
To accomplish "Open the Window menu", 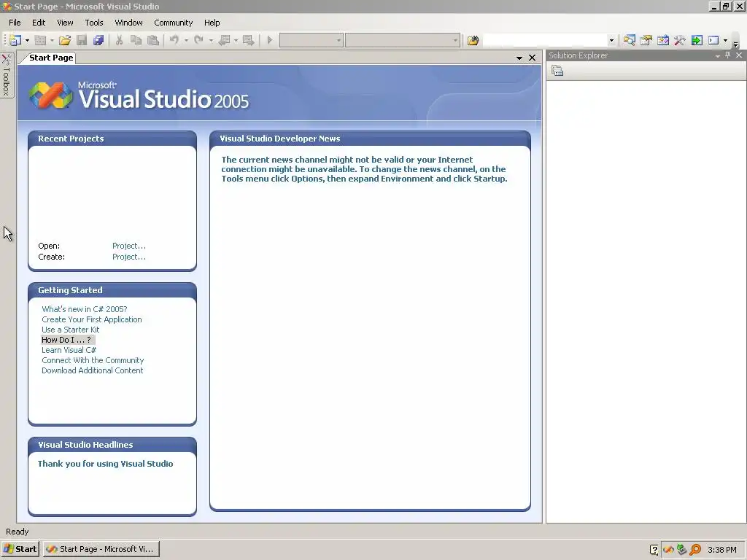I will 128,23.
